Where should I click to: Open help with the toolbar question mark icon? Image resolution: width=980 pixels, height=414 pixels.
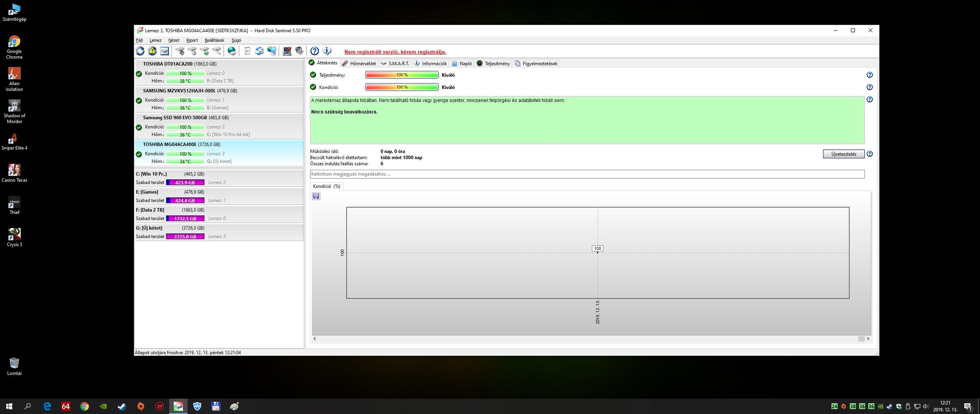(314, 51)
